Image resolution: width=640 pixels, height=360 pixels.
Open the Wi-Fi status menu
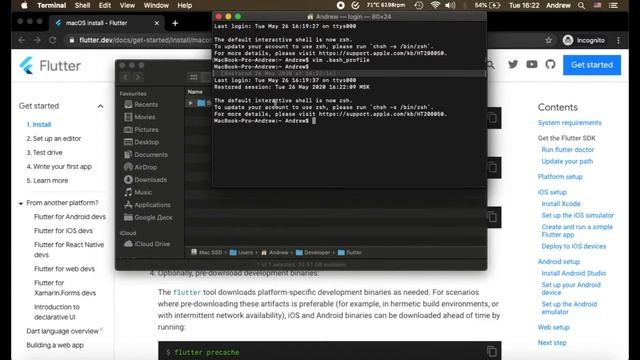[x=435, y=5]
